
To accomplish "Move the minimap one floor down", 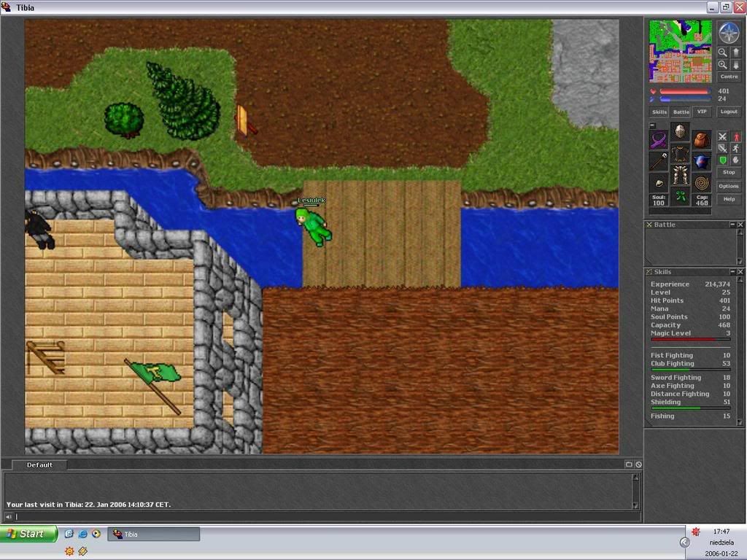I will tap(736, 65).
